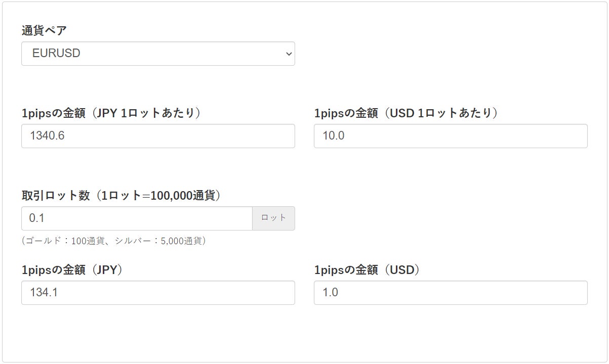Click the ゴールド：100通貨 hint text
The image size is (609, 364).
tap(65, 241)
